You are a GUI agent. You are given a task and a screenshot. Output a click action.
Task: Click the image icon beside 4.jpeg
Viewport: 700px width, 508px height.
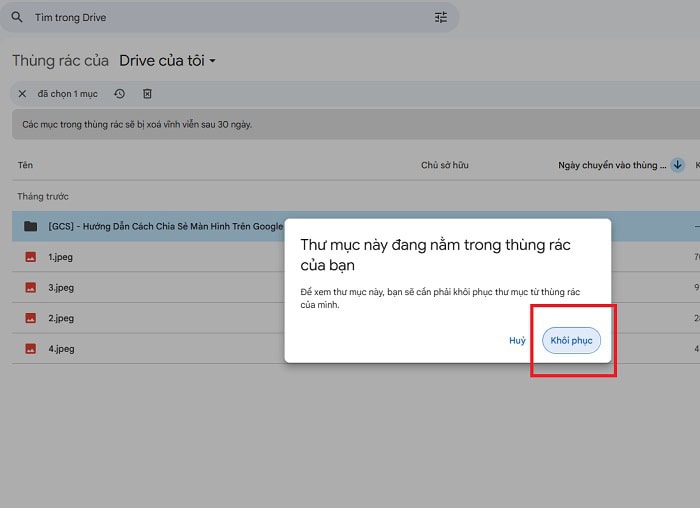coord(30,349)
